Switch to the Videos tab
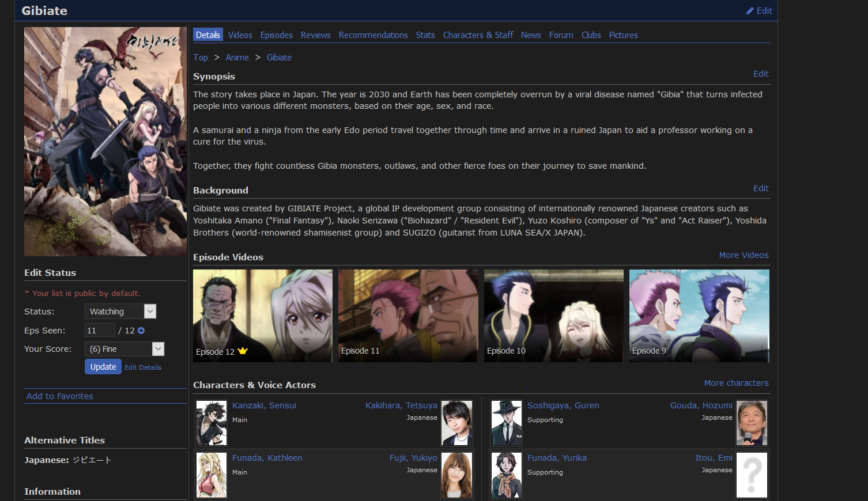Viewport: 868px width, 501px height. [240, 35]
